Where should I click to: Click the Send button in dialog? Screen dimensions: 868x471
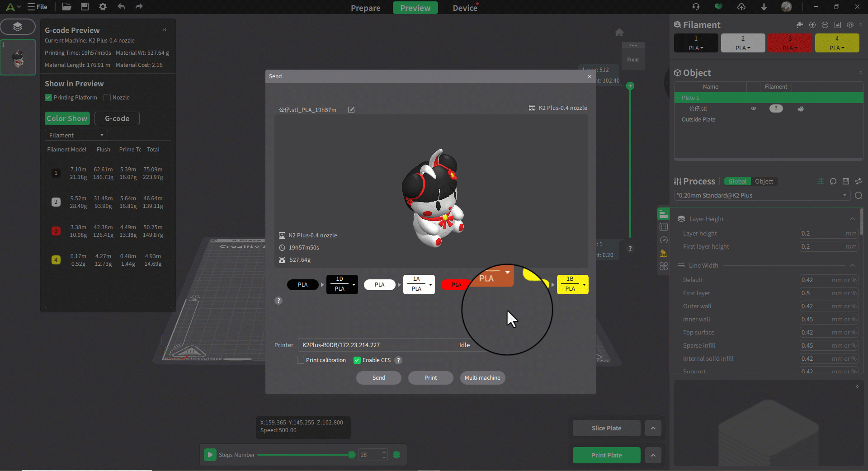378,378
